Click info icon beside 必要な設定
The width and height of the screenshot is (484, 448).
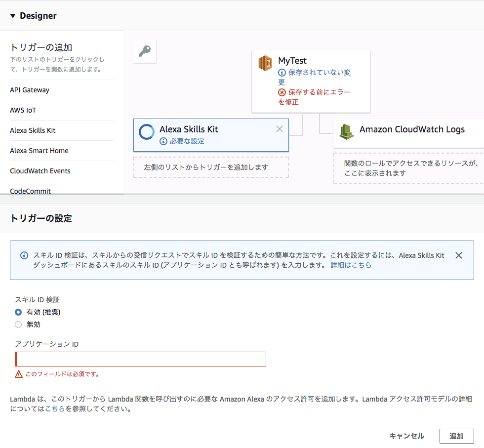[x=163, y=141]
